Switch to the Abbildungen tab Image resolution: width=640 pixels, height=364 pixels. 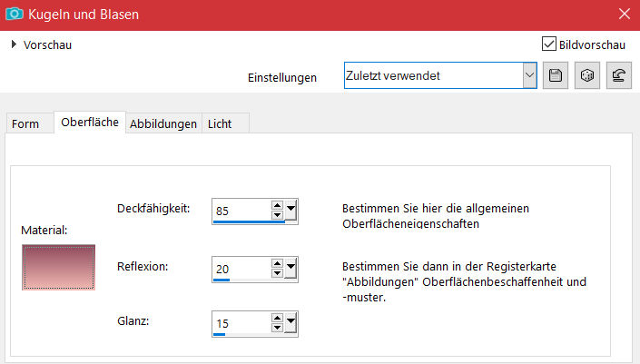point(163,123)
